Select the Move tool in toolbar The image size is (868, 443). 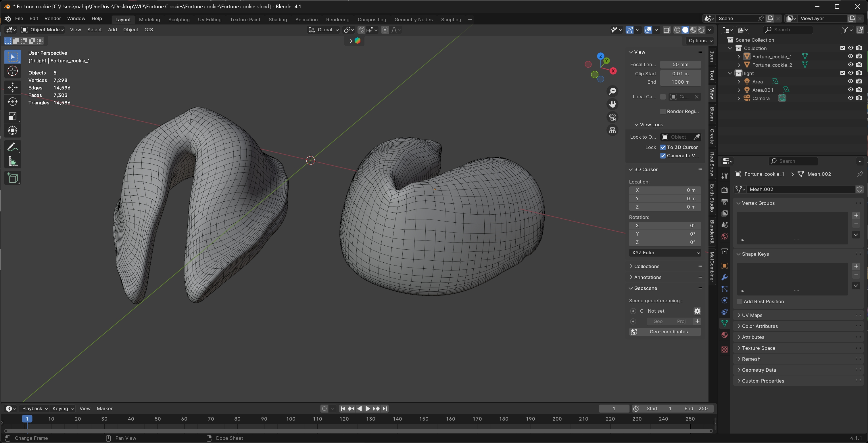coord(12,87)
